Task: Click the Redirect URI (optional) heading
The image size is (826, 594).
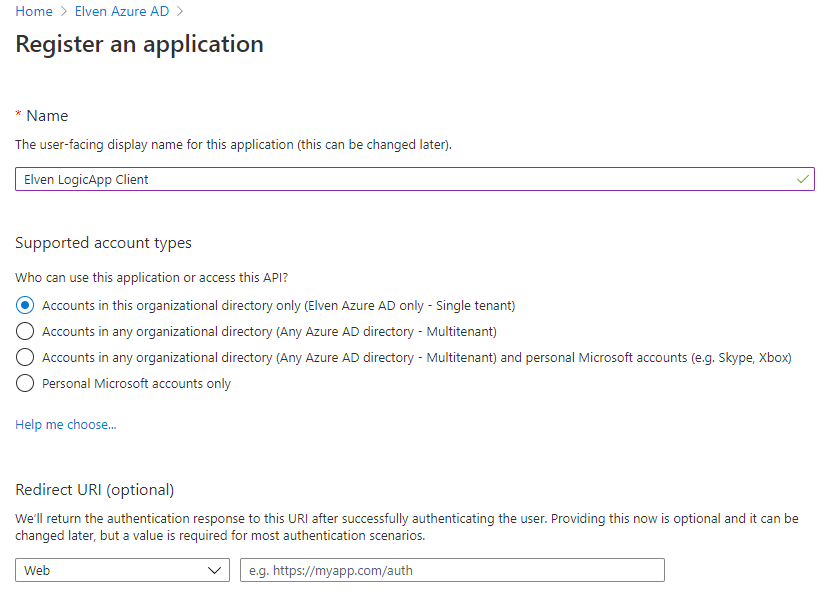Action: pyautogui.click(x=95, y=490)
